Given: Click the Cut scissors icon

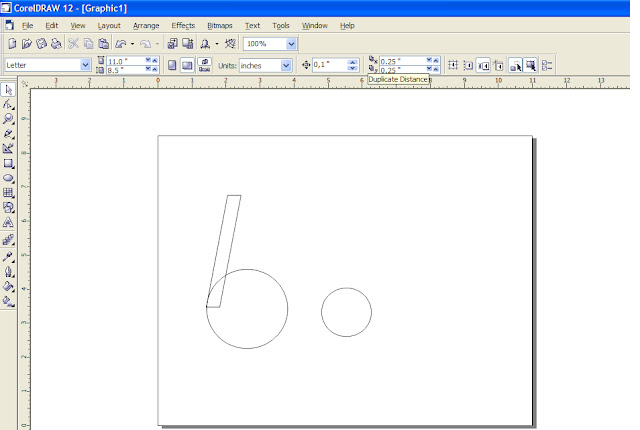Looking at the screenshot, I should [73, 43].
